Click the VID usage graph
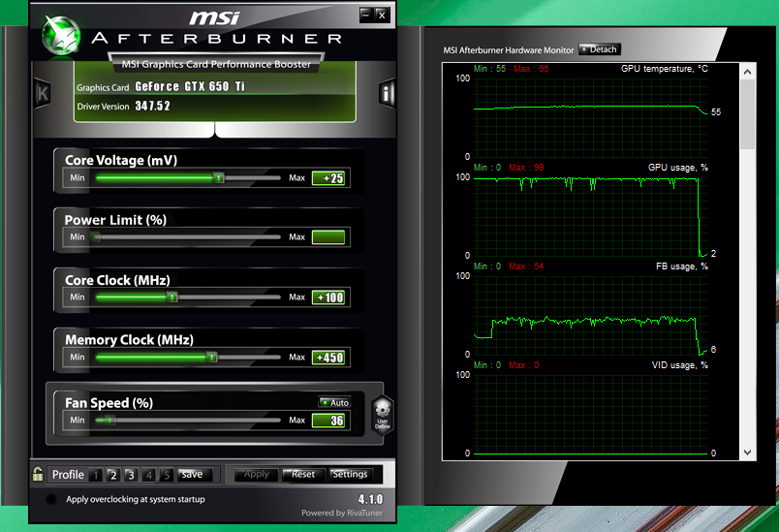Screen dimensions: 779x532 click(x=591, y=414)
